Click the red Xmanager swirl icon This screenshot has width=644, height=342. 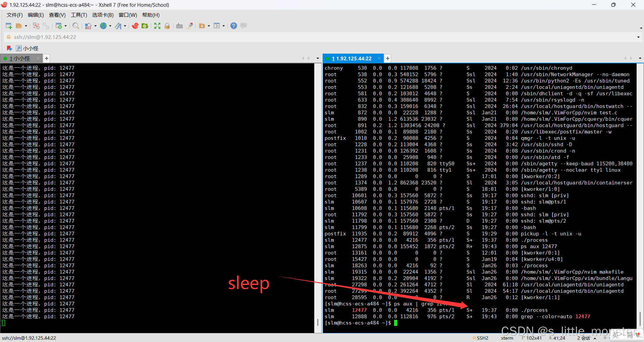point(135,26)
